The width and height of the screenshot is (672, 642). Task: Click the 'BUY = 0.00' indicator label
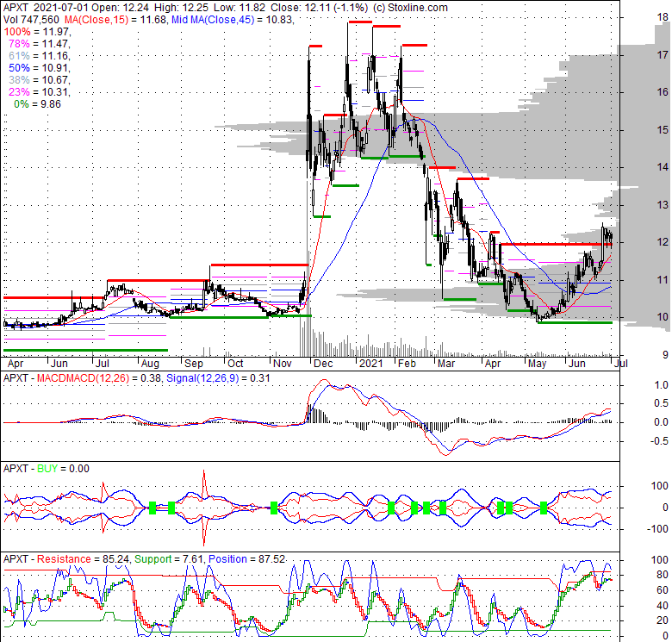(64, 469)
